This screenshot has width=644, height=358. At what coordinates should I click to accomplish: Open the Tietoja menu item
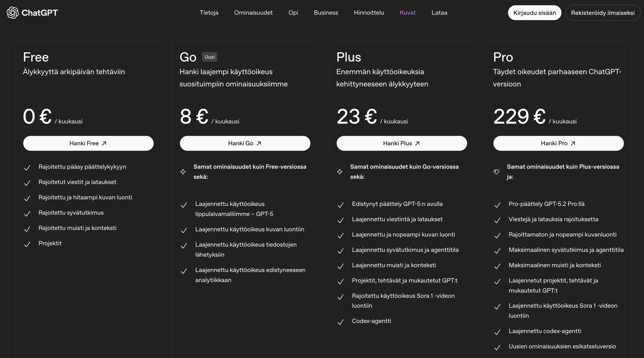click(209, 13)
